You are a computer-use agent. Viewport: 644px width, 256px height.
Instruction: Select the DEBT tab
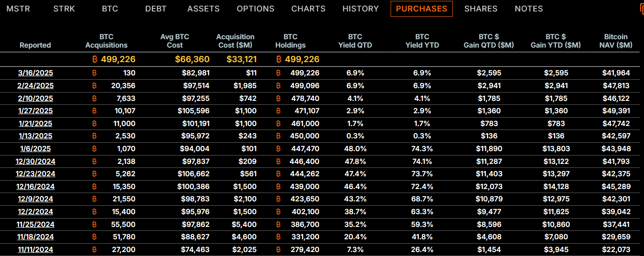pos(156,9)
